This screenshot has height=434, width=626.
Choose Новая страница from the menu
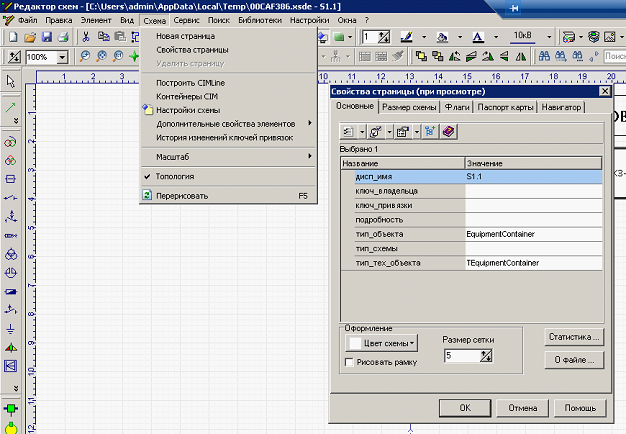point(185,36)
